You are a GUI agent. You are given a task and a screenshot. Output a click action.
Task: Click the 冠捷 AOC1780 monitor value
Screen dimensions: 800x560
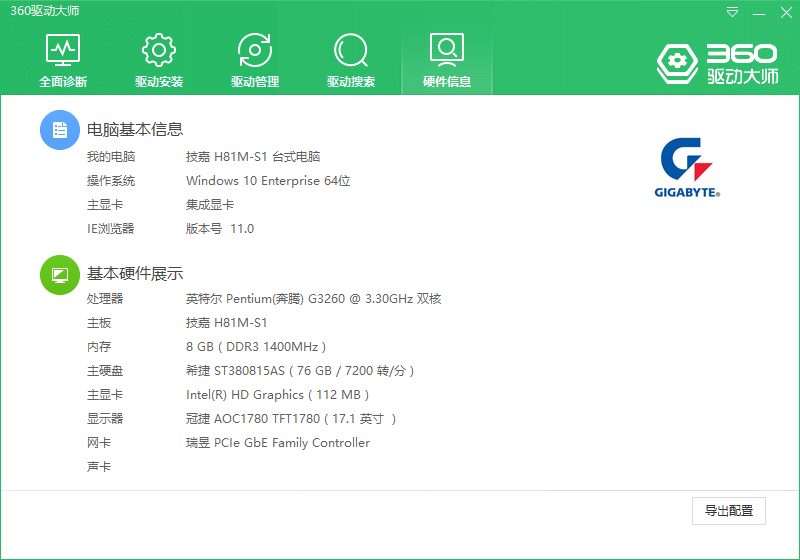pos(291,419)
